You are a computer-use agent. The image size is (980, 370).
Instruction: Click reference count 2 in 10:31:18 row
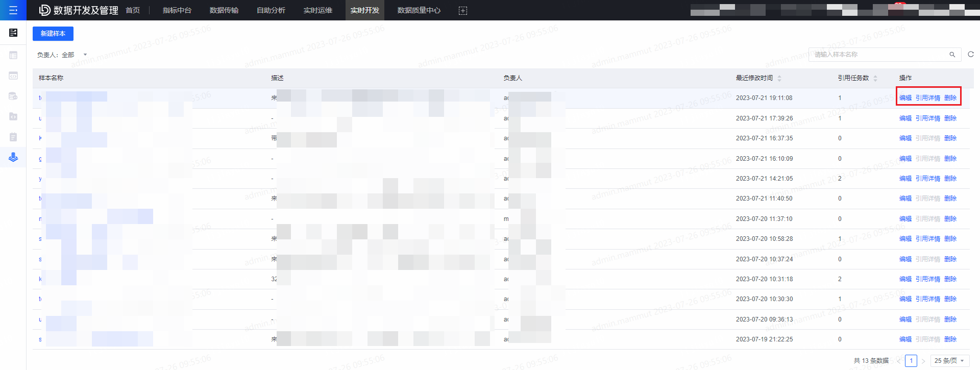click(840, 279)
